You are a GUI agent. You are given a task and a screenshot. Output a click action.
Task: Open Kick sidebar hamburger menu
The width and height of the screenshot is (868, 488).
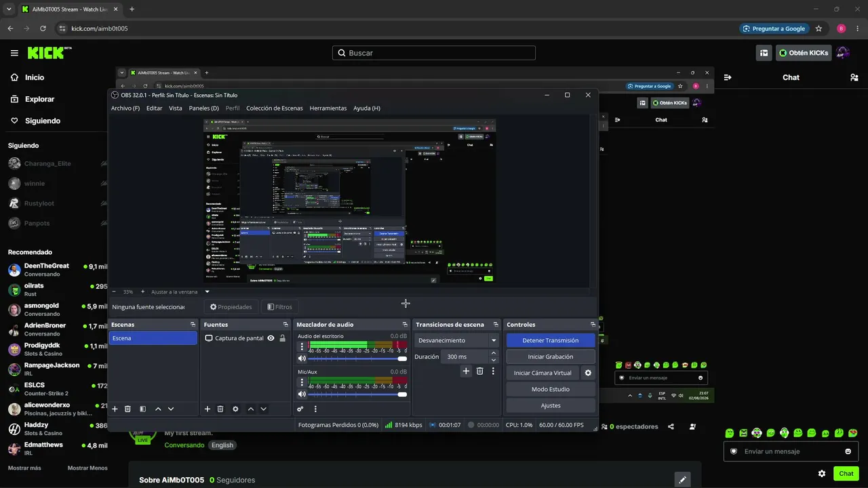click(14, 53)
